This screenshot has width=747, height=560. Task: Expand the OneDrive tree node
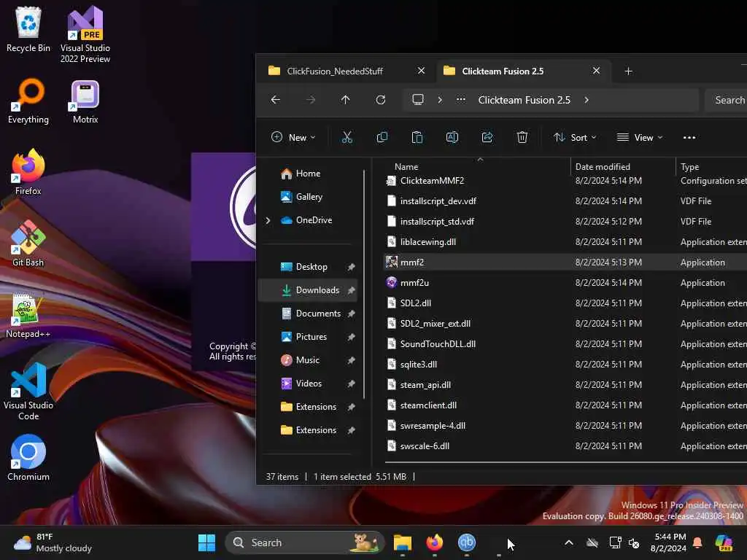click(x=268, y=220)
